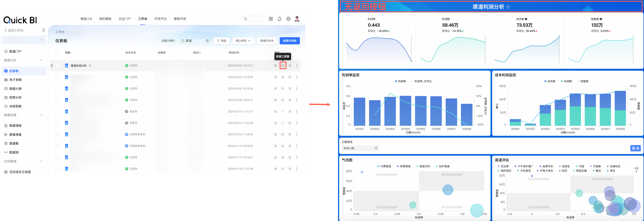Toggle the select-all checkbox in table header
This screenshot has width=644, height=221.
(x=58, y=53)
